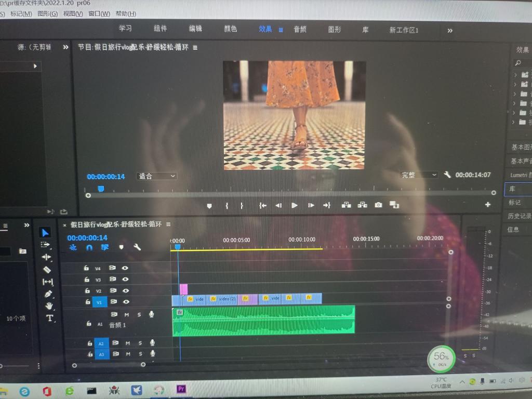Mute the A1 audio track
The image size is (532, 399).
click(127, 314)
